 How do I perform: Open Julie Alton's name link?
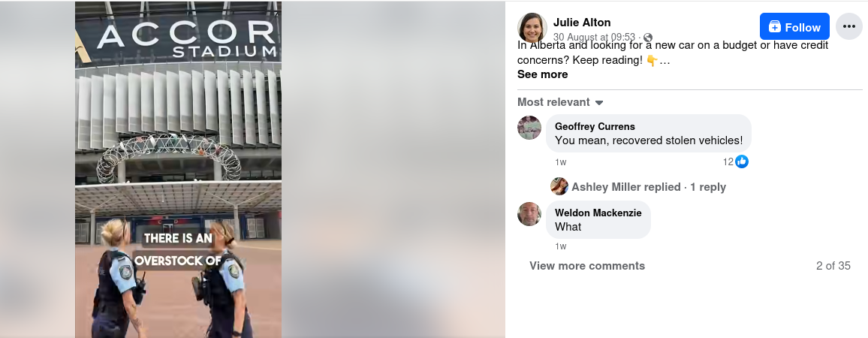[x=582, y=23]
